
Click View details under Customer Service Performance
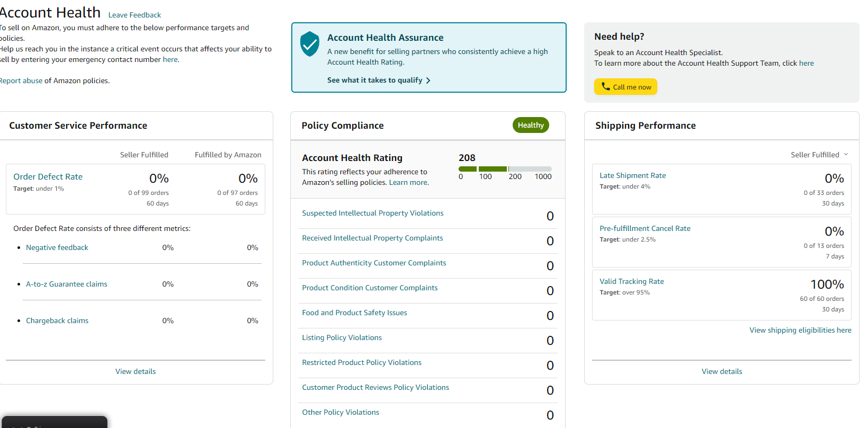point(136,371)
